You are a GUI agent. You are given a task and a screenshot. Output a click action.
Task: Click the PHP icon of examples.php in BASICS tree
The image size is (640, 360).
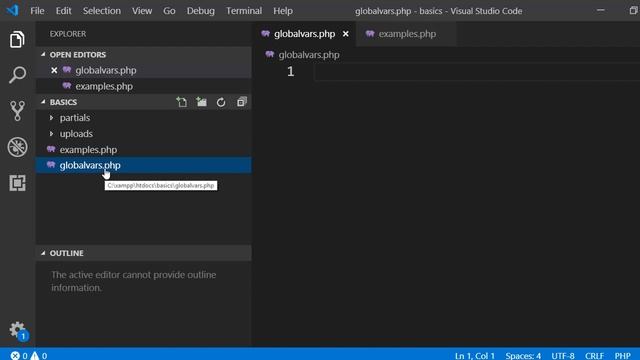51,149
